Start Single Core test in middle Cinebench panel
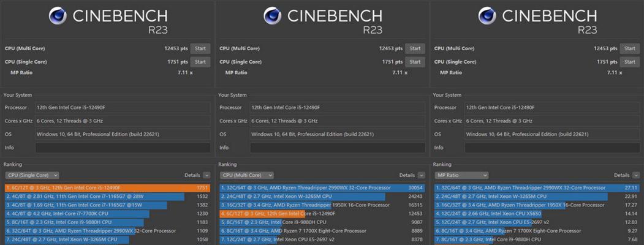Image resolution: width=644 pixels, height=245 pixels. pyautogui.click(x=415, y=62)
